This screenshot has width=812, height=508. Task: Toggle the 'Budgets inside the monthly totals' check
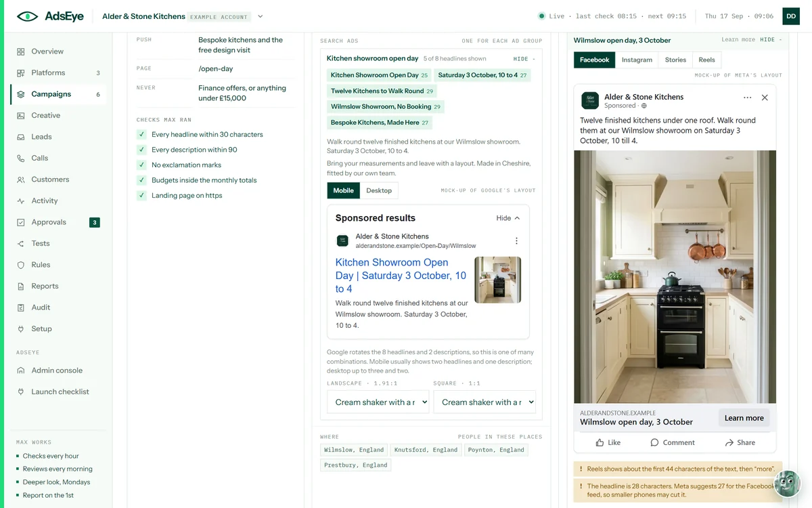coord(141,180)
